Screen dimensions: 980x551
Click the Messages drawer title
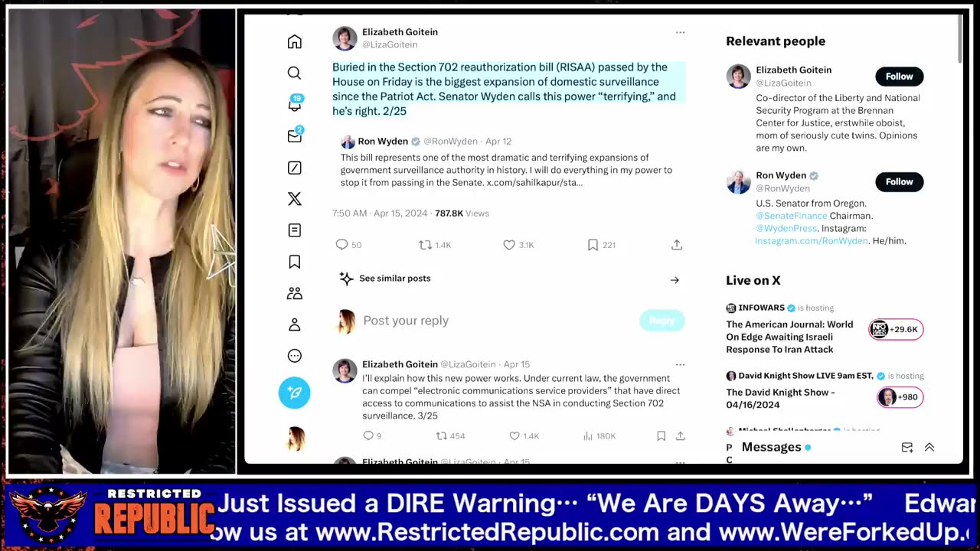point(771,447)
